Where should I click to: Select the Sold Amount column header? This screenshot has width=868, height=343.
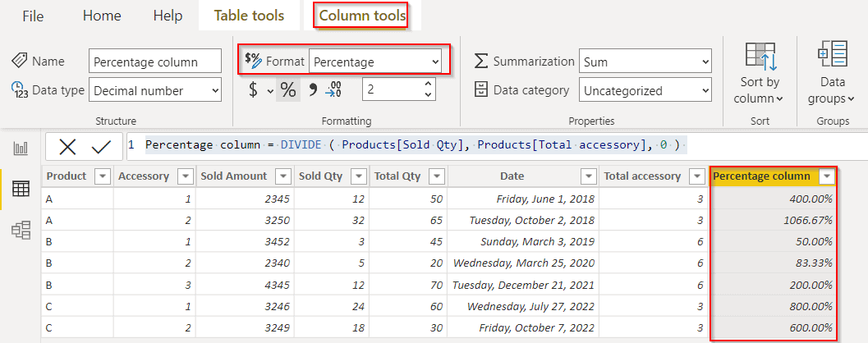click(233, 176)
